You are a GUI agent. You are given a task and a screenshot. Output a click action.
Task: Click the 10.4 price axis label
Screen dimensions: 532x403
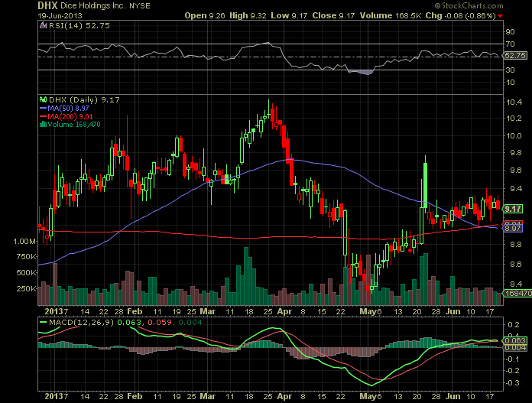coord(514,102)
